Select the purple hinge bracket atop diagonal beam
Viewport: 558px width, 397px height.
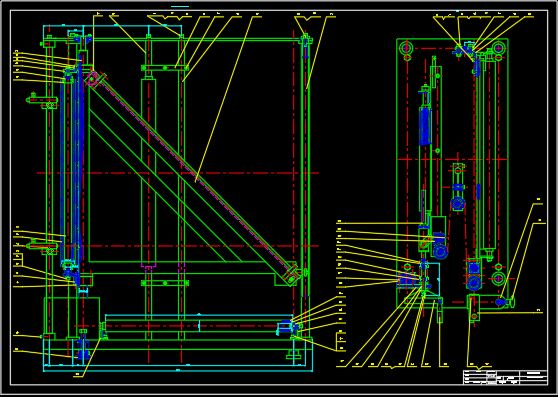tap(95, 79)
